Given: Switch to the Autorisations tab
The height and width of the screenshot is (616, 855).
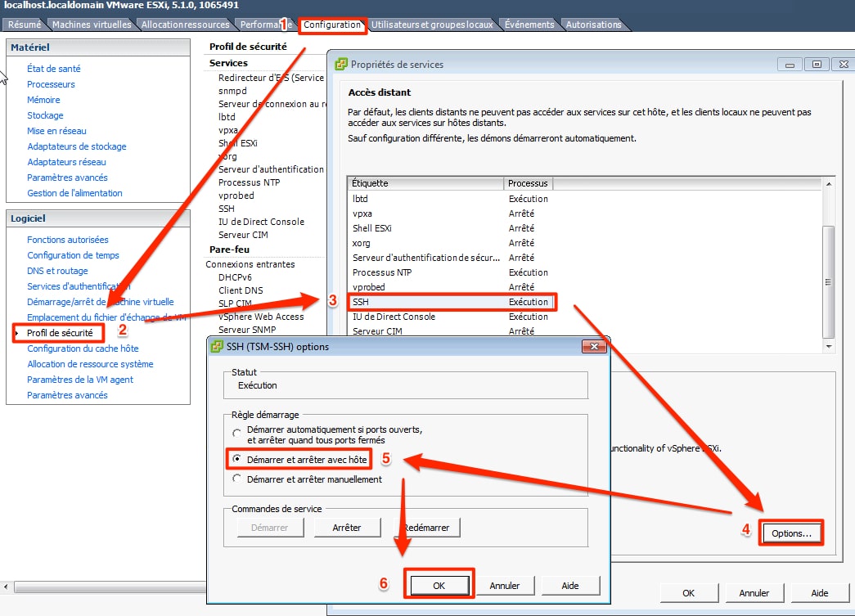Looking at the screenshot, I should [593, 25].
